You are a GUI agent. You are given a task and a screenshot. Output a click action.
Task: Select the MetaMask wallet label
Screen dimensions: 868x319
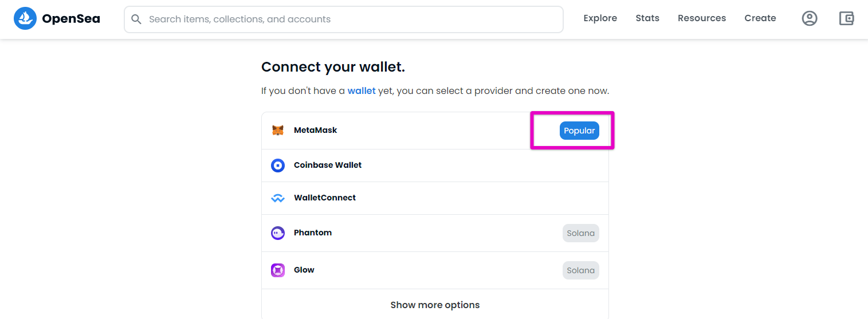316,130
